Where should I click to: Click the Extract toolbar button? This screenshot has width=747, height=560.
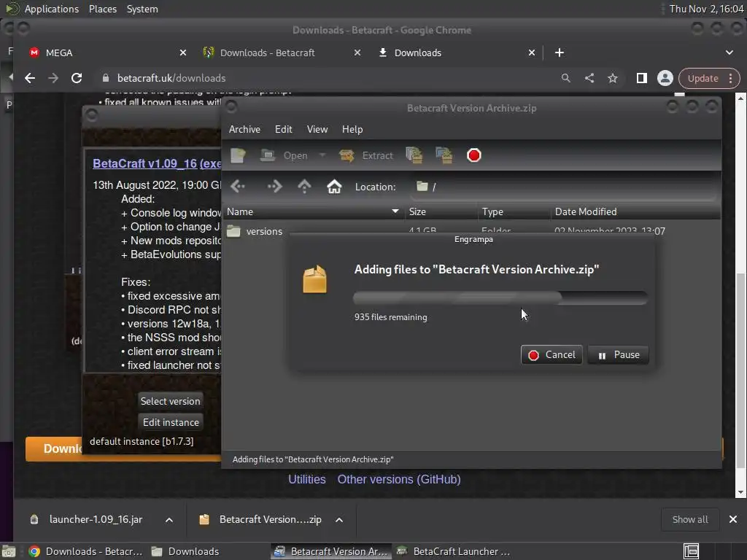[x=366, y=155]
